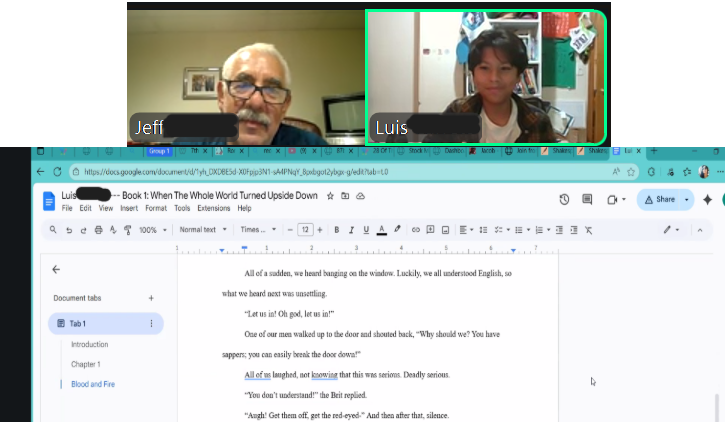The width and height of the screenshot is (725, 422).
Task: Click the font size 12 field
Action: [305, 230]
